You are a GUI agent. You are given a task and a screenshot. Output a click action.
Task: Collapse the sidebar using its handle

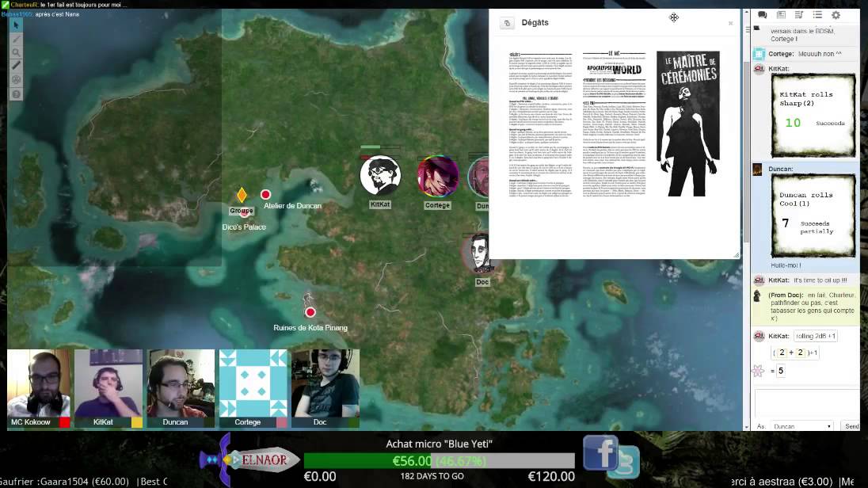748,29
